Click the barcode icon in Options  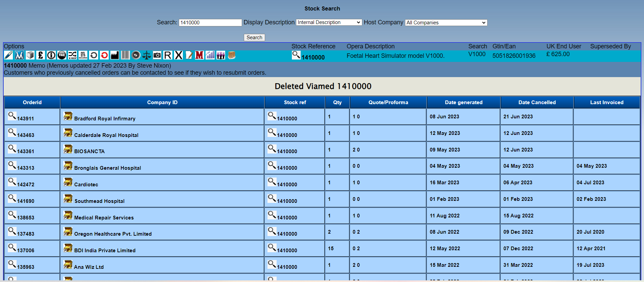[x=125, y=55]
